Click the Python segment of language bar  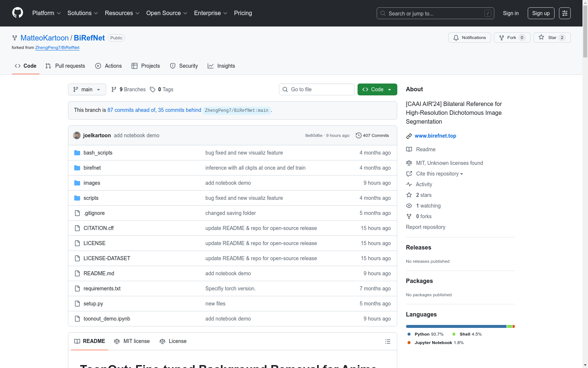point(456,326)
